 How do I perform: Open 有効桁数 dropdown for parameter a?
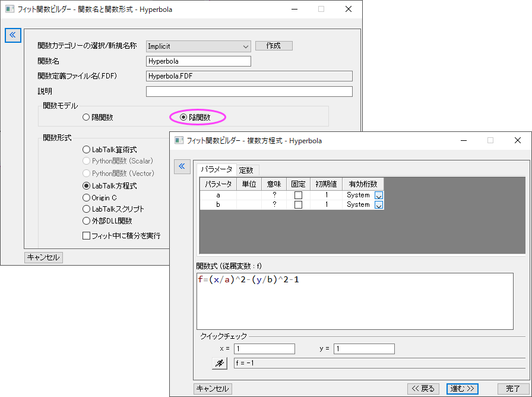tap(379, 196)
